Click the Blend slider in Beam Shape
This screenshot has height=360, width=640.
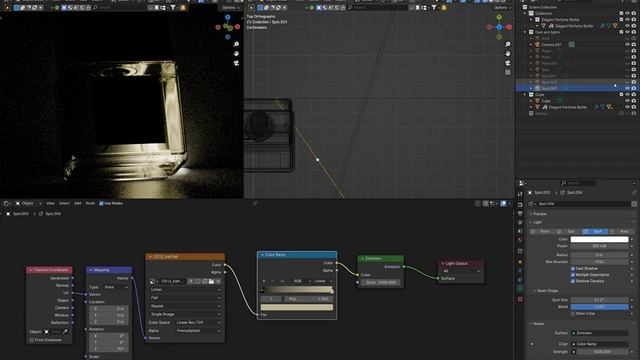coord(599,307)
